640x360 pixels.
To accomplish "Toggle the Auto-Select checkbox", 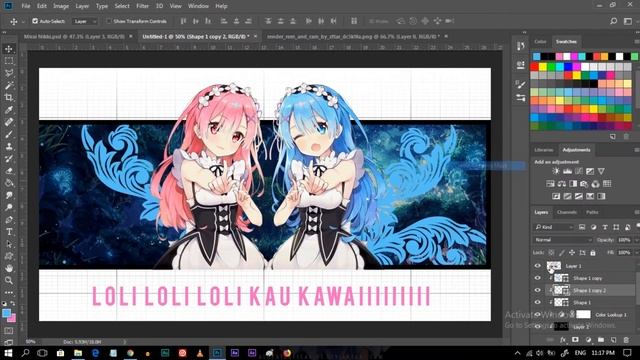I will pos(35,21).
